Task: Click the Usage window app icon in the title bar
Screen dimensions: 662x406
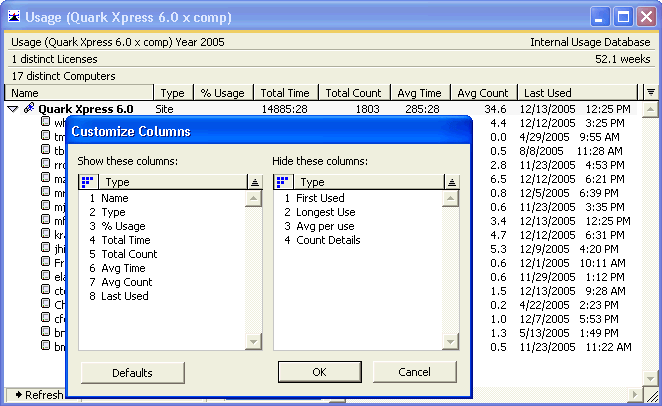Action: (x=14, y=17)
